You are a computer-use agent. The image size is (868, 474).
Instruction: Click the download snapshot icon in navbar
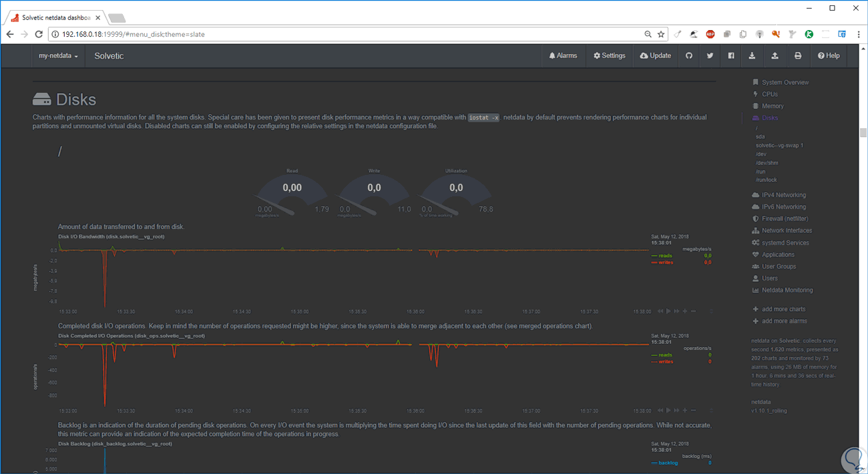pos(752,56)
